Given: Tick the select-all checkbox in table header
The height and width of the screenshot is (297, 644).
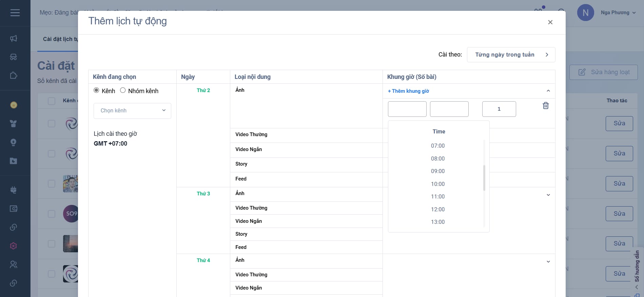Looking at the screenshot, I should (52, 101).
